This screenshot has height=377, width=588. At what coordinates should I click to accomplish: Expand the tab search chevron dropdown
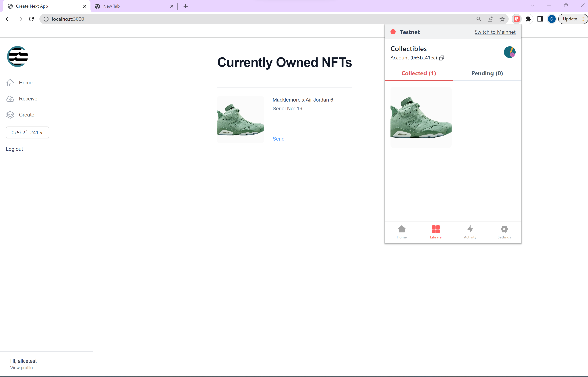click(x=532, y=5)
